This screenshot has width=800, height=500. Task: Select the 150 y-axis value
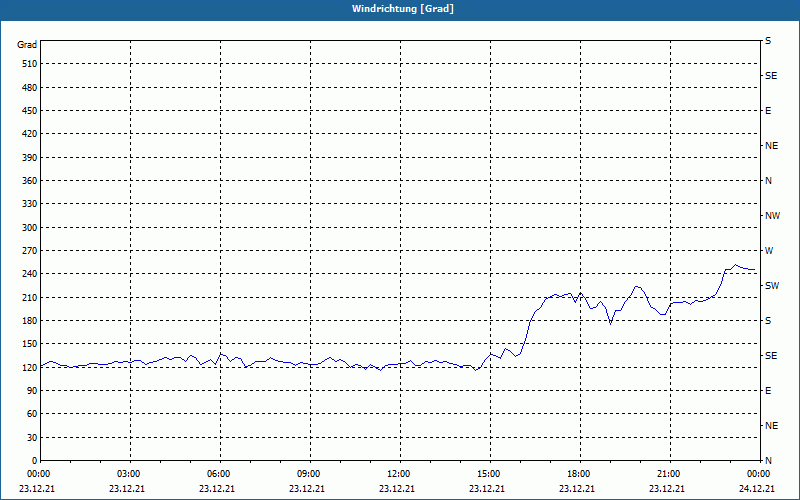(30, 343)
